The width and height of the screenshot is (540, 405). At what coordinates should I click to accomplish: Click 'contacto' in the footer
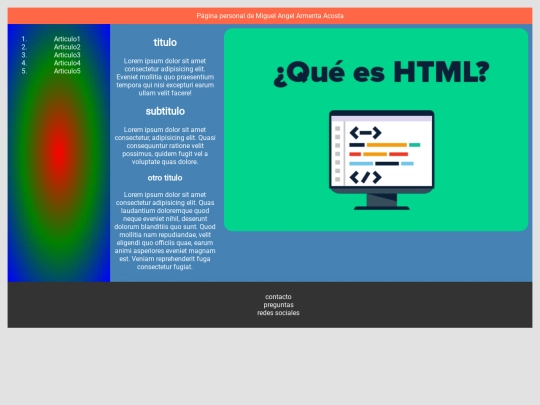[278, 297]
